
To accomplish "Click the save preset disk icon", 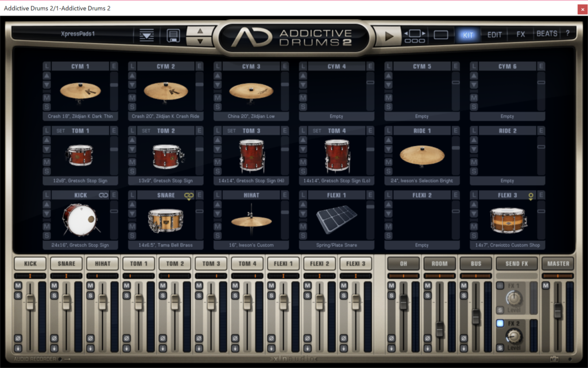I will click(173, 36).
